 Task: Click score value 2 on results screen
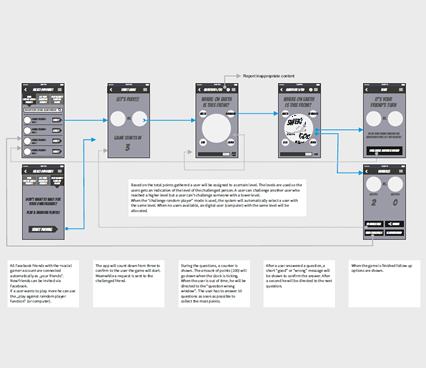pos(374,202)
